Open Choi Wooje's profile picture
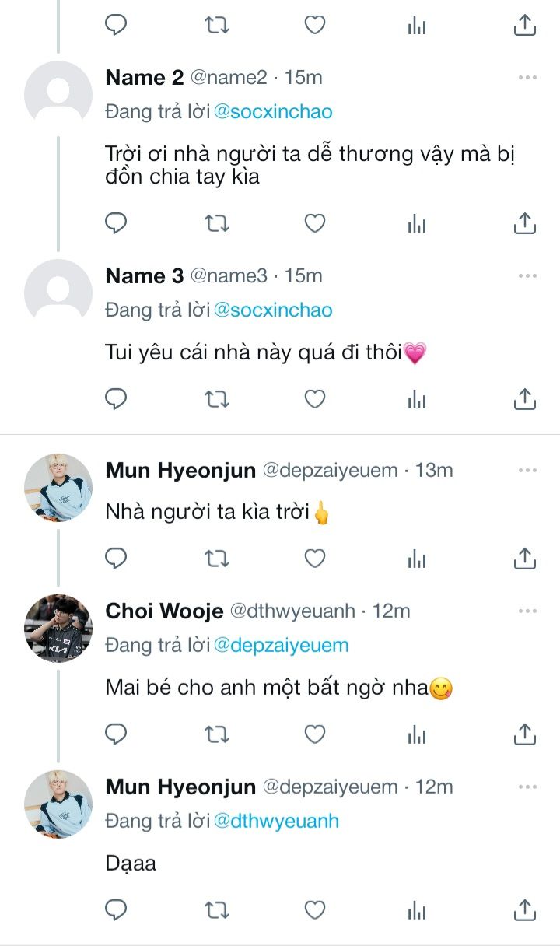This screenshot has width=560, height=946. (58, 629)
